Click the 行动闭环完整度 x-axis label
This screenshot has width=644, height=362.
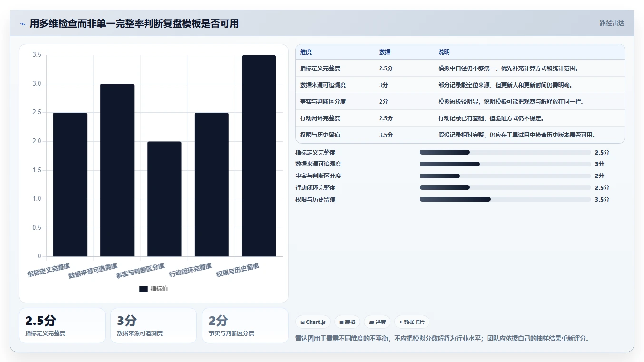[190, 270]
